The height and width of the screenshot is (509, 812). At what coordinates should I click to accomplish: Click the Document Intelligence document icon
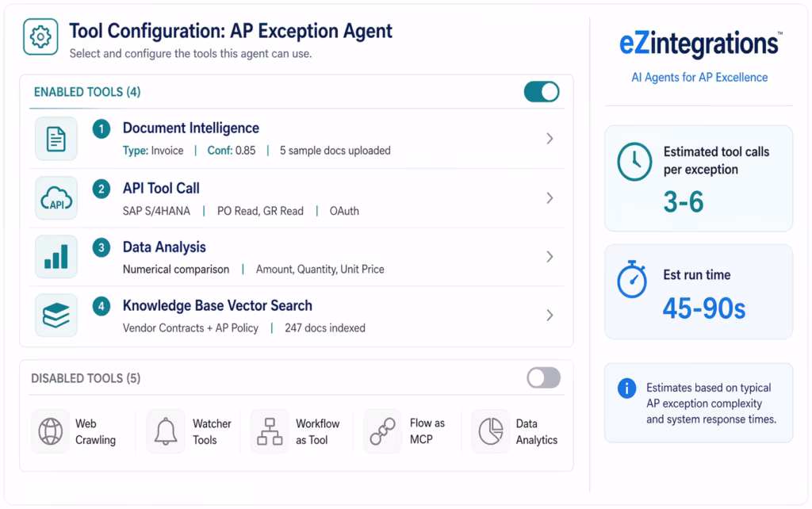coord(56,139)
